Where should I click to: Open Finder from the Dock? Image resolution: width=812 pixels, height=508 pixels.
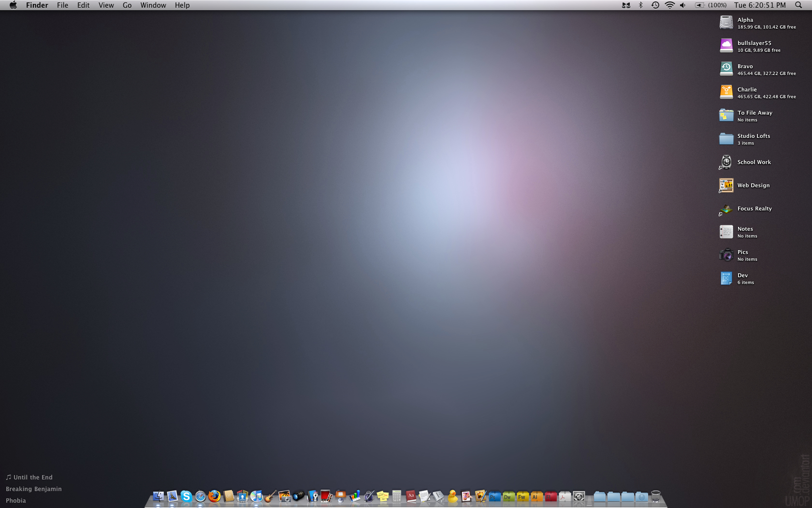[159, 496]
